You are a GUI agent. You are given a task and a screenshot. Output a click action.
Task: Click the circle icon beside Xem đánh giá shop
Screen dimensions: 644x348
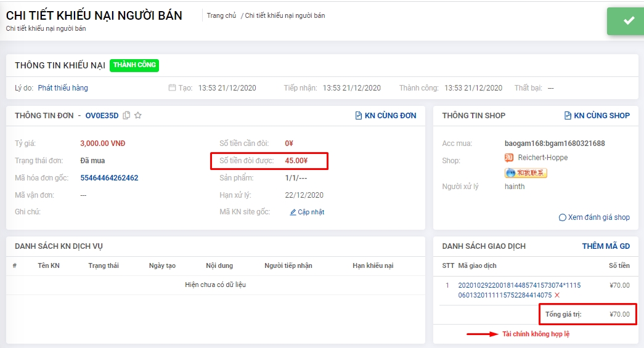[562, 217]
